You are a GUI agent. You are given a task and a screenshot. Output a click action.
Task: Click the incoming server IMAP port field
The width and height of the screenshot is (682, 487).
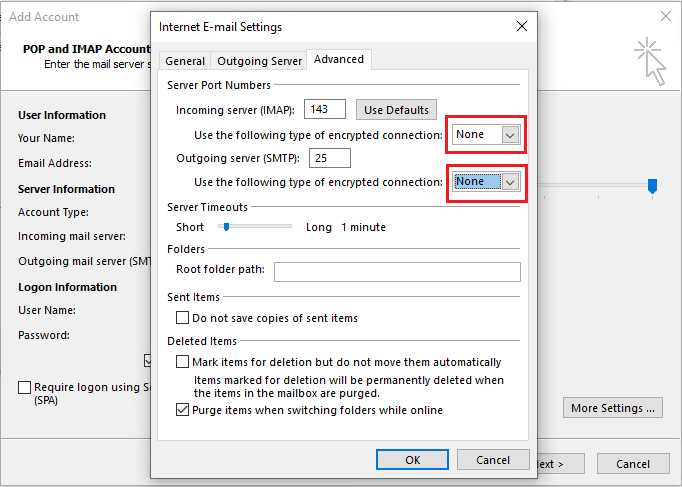pyautogui.click(x=323, y=110)
